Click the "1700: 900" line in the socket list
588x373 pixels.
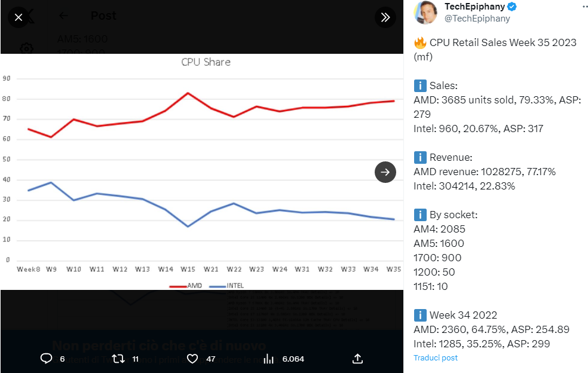pos(437,258)
